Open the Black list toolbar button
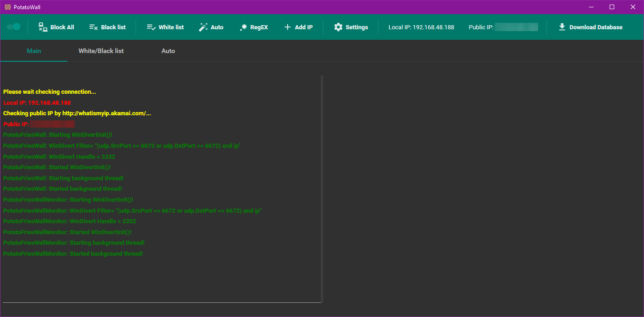 [x=107, y=27]
